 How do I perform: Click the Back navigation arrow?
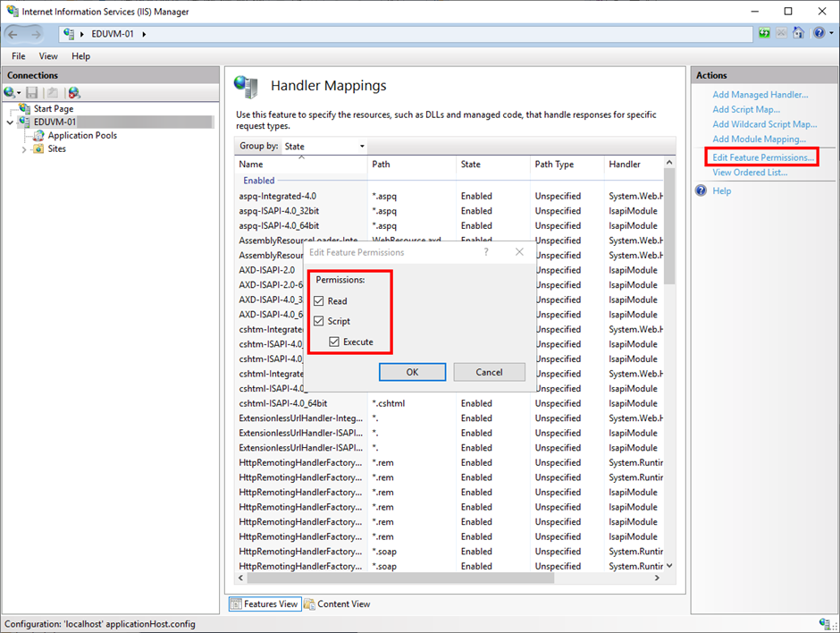pyautogui.click(x=13, y=34)
